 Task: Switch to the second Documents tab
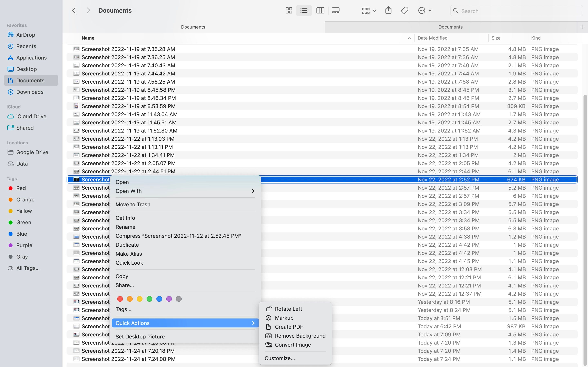point(450,27)
